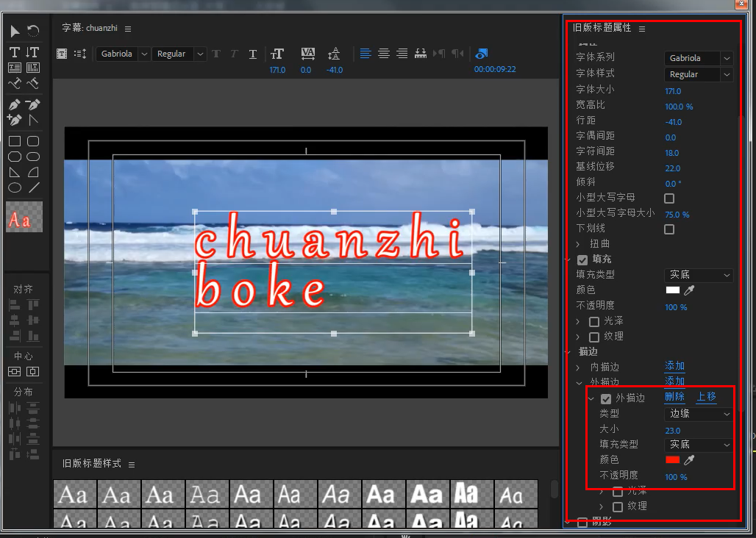756x538 pixels.
Task: Open 字体系列 dropdown in properties panel
Action: (x=699, y=58)
